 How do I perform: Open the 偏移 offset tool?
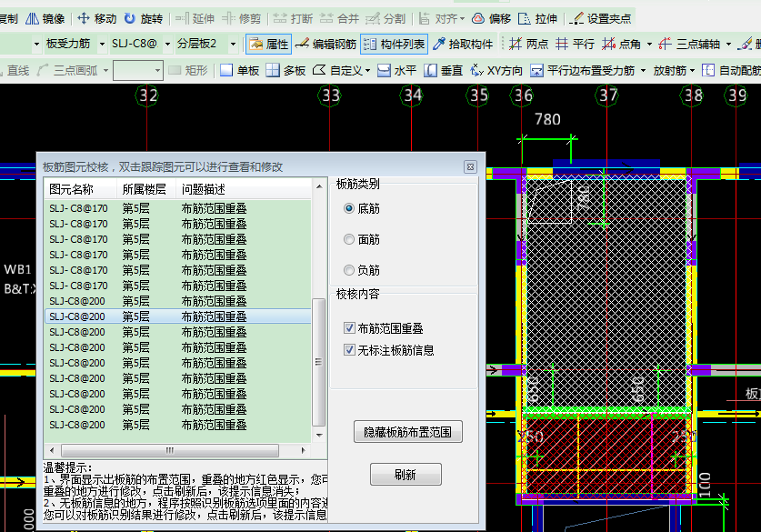coord(492,18)
